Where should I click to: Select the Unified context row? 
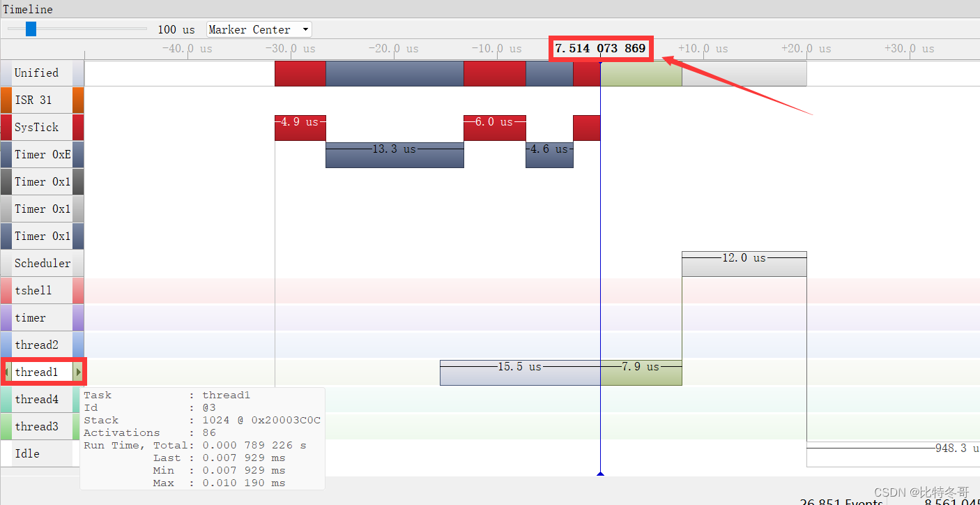38,73
